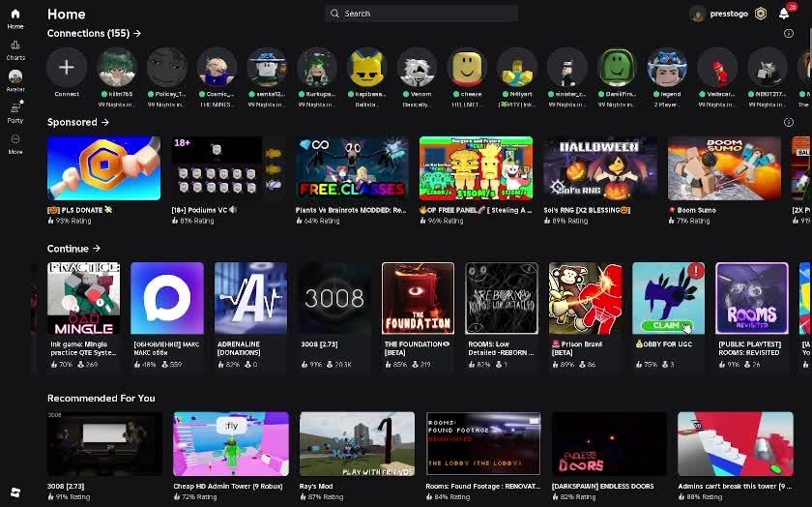Open kapibaea yellow cat avatar

coord(366,68)
